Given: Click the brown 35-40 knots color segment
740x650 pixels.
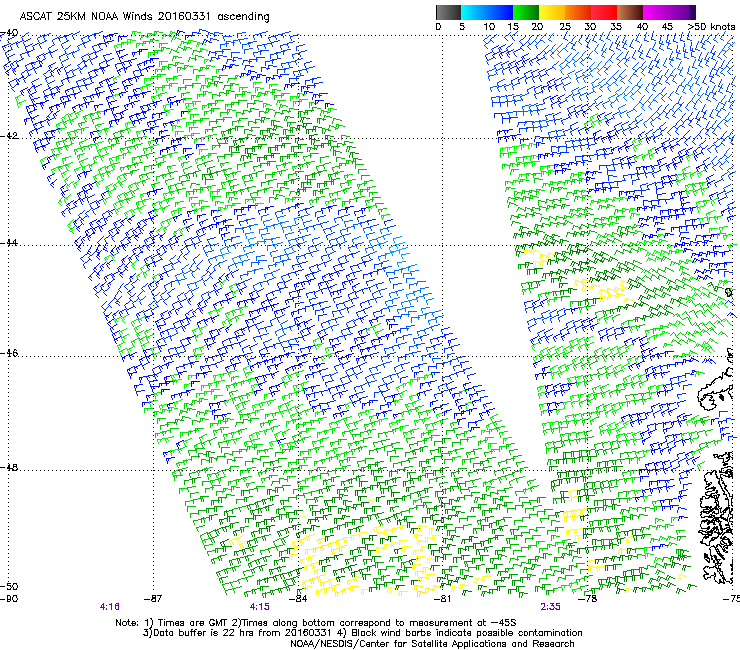Looking at the screenshot, I should pyautogui.click(x=630, y=12).
